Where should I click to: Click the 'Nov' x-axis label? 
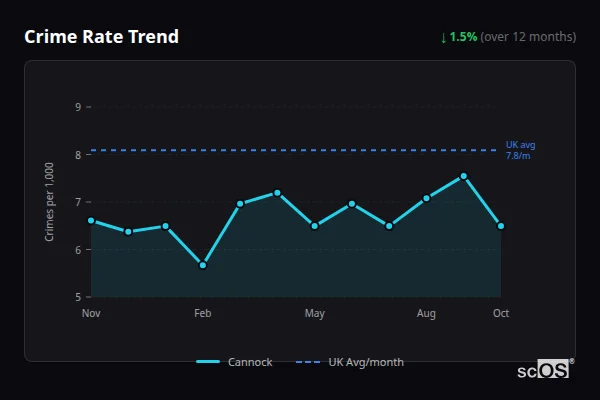click(x=91, y=313)
